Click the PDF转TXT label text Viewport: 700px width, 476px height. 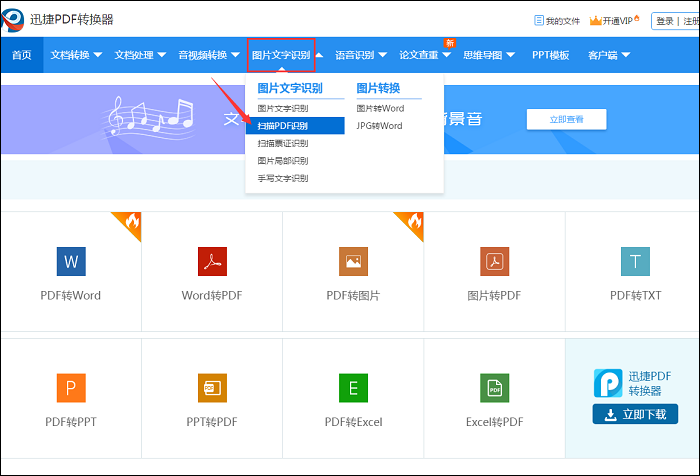(635, 296)
